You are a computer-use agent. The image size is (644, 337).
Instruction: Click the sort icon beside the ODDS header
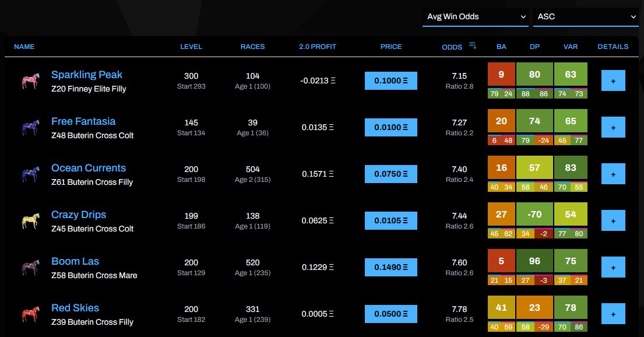pyautogui.click(x=472, y=46)
